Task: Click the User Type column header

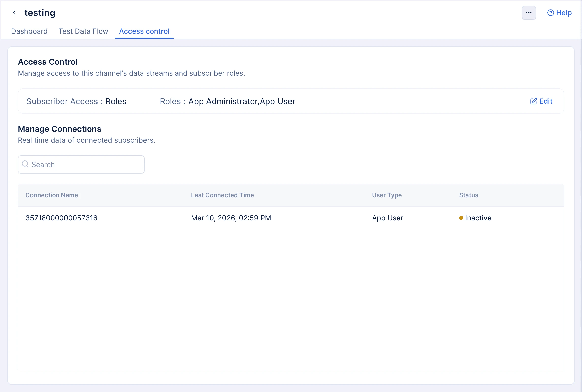Action: coord(387,195)
